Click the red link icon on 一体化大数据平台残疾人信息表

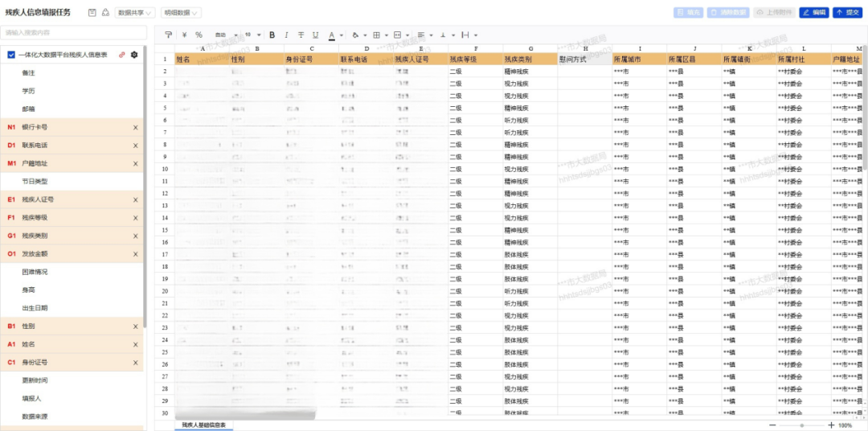click(x=122, y=55)
